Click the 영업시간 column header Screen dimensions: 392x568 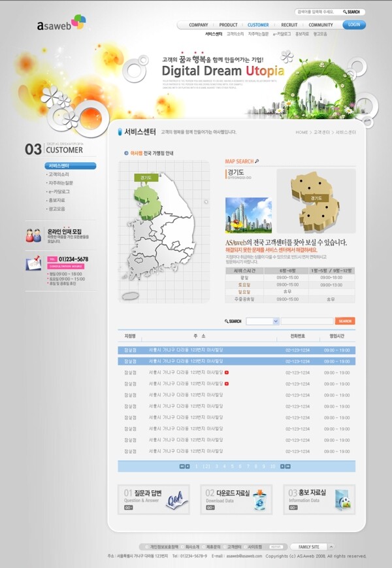(336, 336)
